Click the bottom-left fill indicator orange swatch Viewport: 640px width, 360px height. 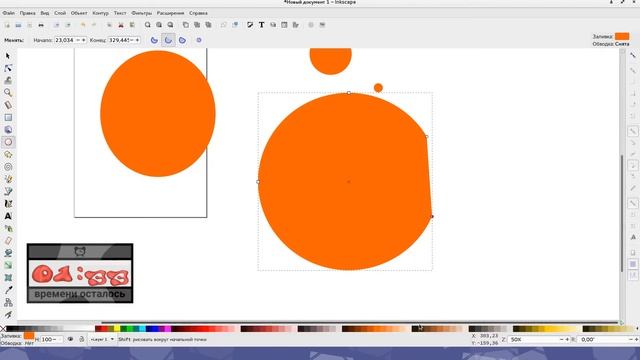[29, 336]
